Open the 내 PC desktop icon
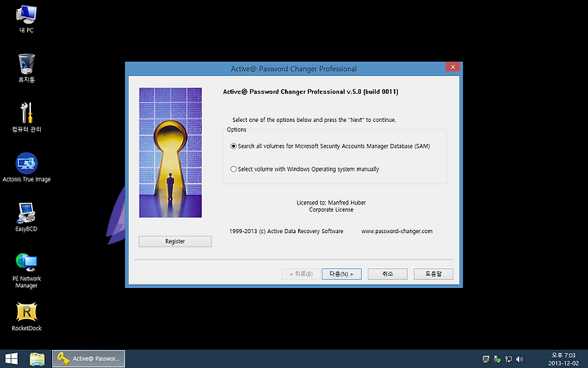Screen dimensions: 588x368 [x=26, y=19]
